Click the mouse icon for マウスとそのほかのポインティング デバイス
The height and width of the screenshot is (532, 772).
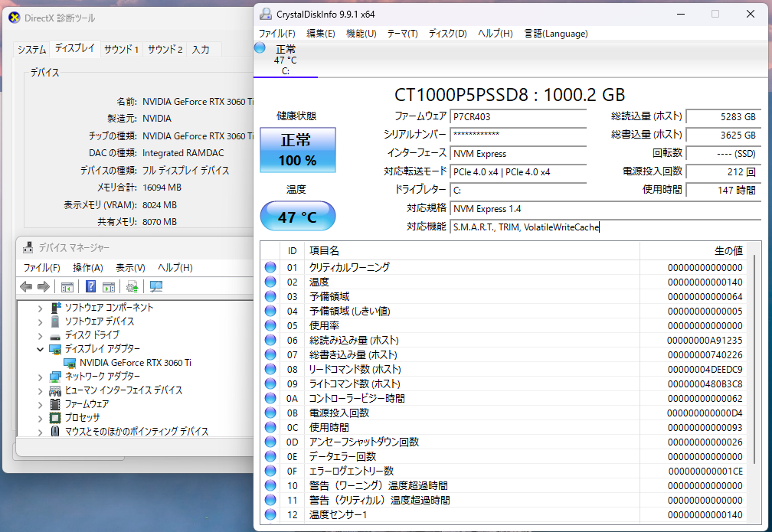pos(55,432)
